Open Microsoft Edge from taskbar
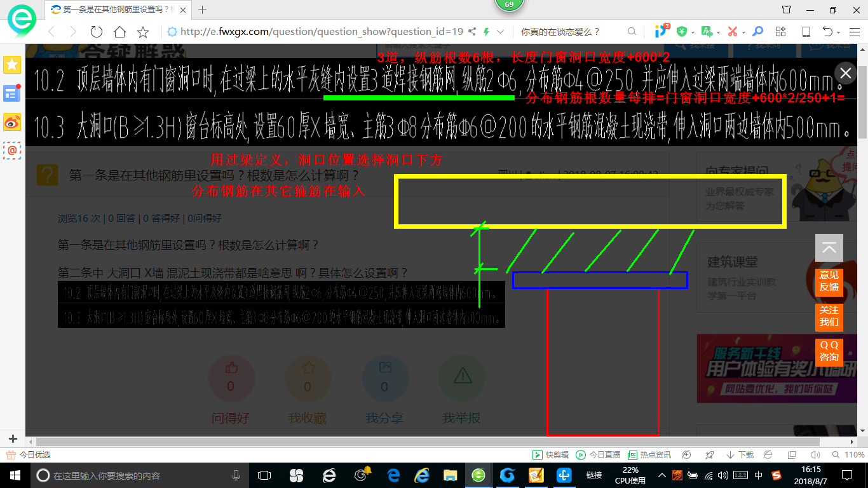This screenshot has width=868, height=488. (394, 475)
